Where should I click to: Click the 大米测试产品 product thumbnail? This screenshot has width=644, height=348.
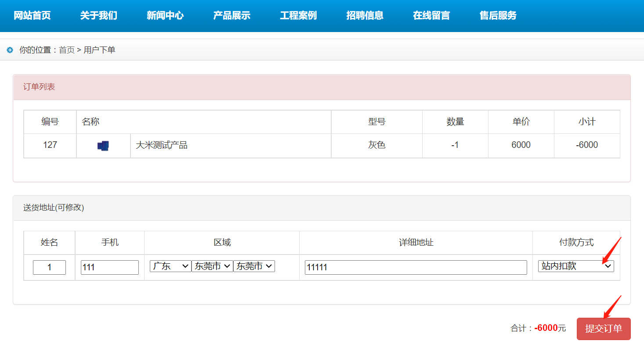103,145
